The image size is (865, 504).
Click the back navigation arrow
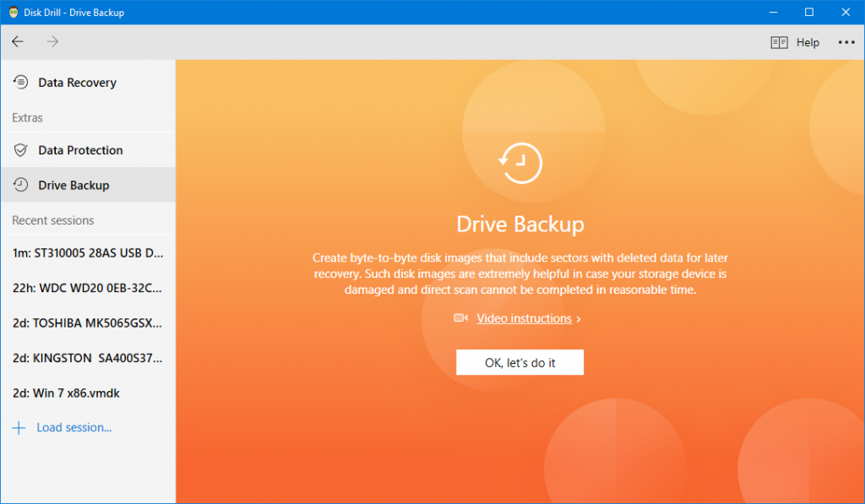pyautogui.click(x=17, y=41)
